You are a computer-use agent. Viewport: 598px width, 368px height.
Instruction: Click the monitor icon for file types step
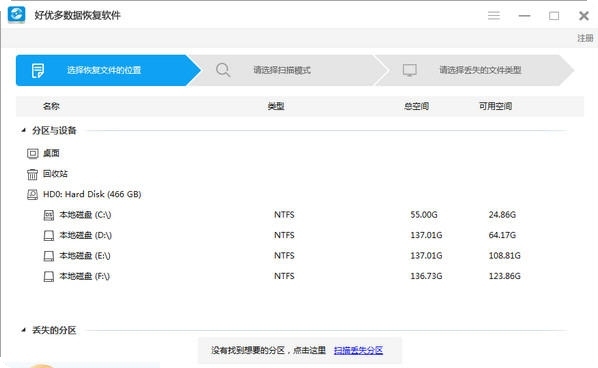point(410,70)
